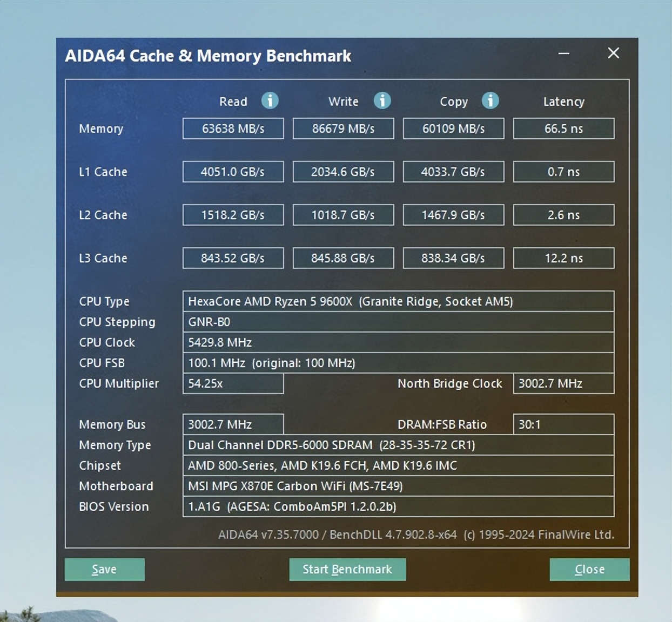This screenshot has width=672, height=622.
Task: Click the L3 Cache row label
Action: (x=103, y=258)
